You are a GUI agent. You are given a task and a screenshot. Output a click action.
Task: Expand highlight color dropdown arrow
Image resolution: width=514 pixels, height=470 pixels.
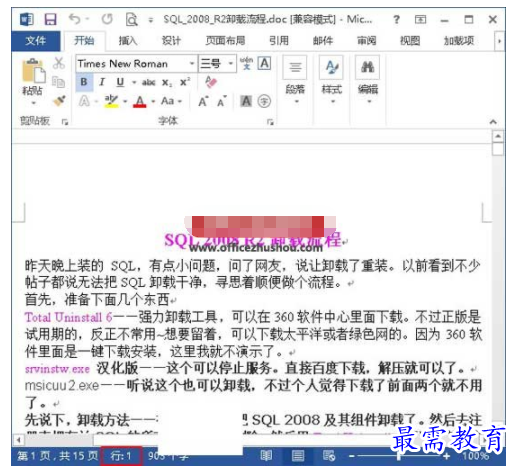click(x=125, y=101)
